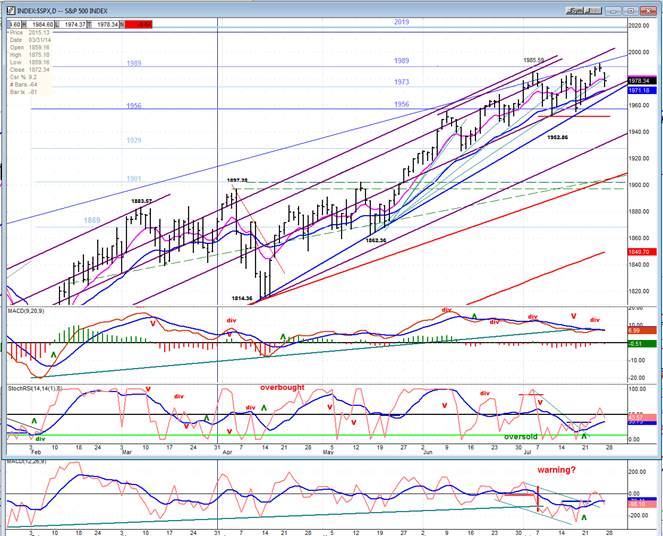Image resolution: width=663 pixels, height=536 pixels.
Task: Select the 'overbought' text annotation
Action: (x=282, y=387)
